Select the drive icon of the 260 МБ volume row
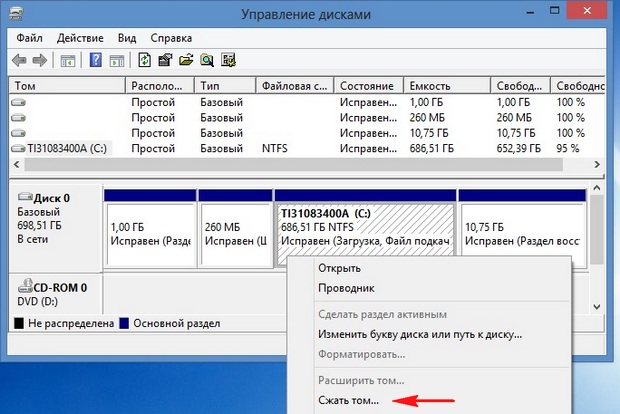This screenshot has height=414, width=620. [18, 117]
